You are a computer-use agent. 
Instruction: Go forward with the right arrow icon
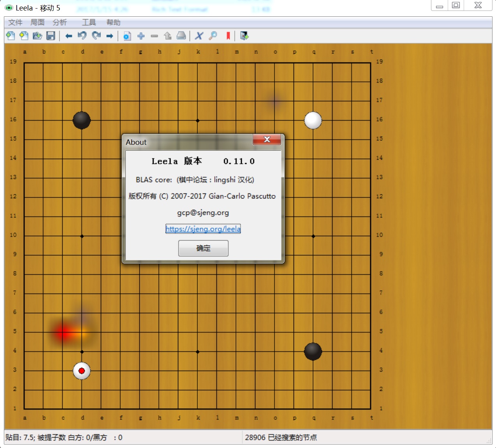click(x=110, y=36)
